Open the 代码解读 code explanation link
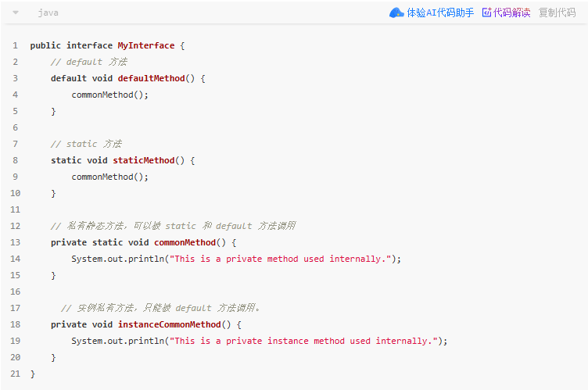Viewport: 588px width, 390px height. (x=511, y=13)
